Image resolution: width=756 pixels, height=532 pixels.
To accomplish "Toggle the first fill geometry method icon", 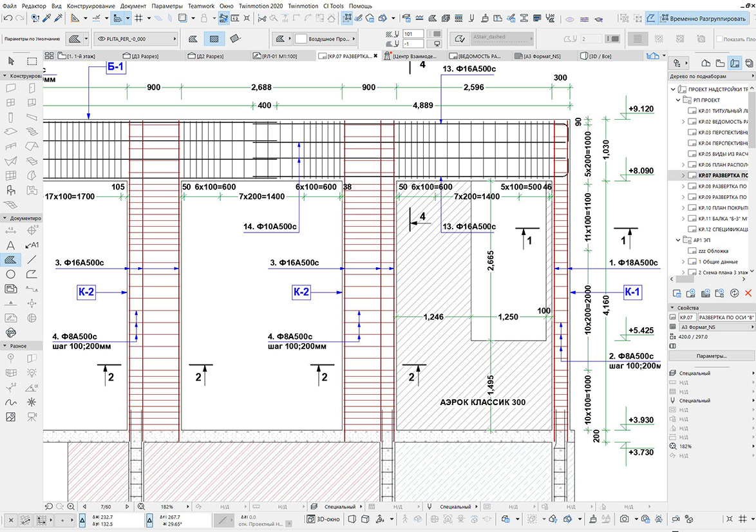I will (x=193, y=39).
